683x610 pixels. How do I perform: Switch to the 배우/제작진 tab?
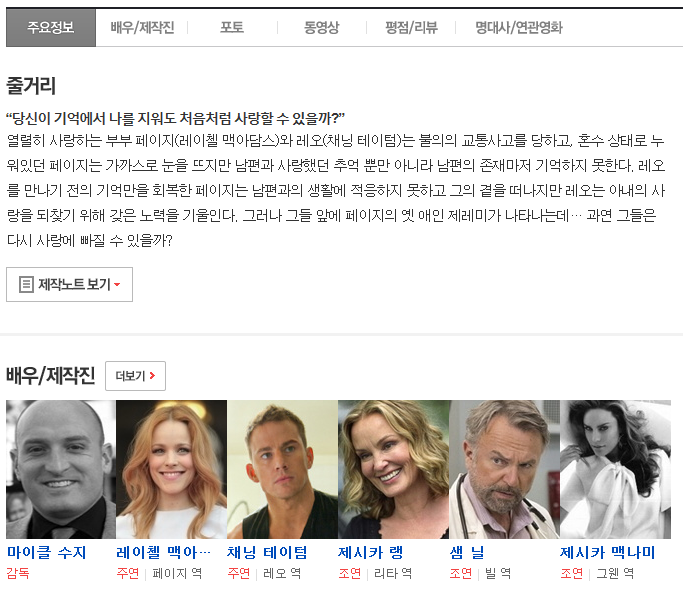(x=142, y=27)
